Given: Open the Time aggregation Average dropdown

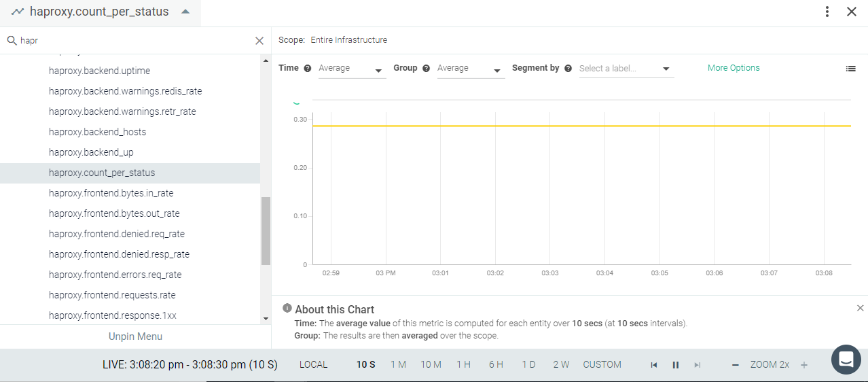Looking at the screenshot, I should coord(352,69).
